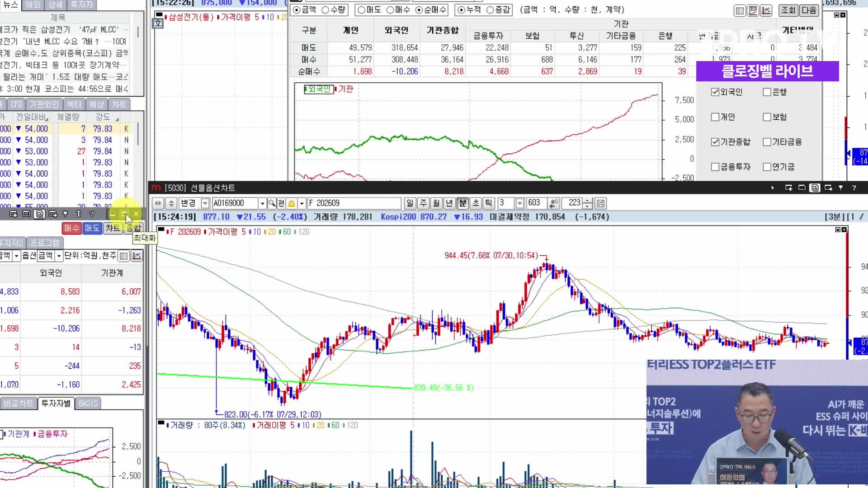Select the 수량 radio button
Image resolution: width=868 pixels, height=488 pixels.
[x=325, y=10]
